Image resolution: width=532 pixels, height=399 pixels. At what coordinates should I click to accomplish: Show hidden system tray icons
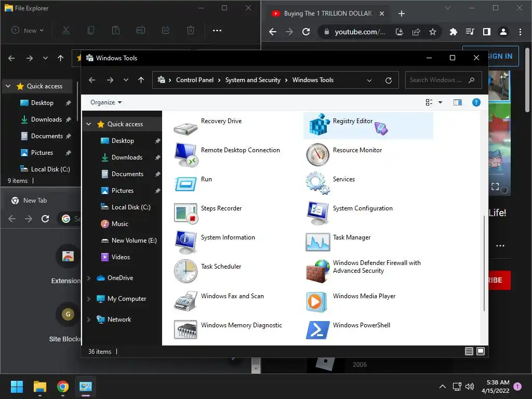[443, 387]
